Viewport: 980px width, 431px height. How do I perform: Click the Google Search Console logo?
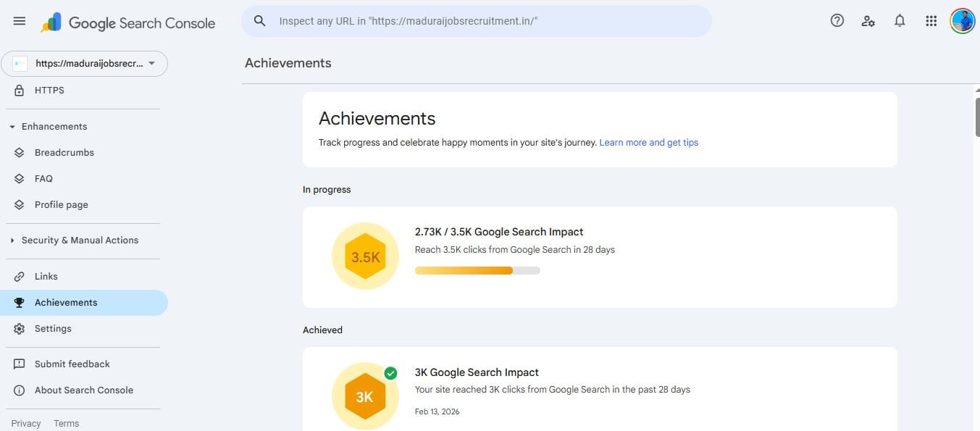coord(128,22)
